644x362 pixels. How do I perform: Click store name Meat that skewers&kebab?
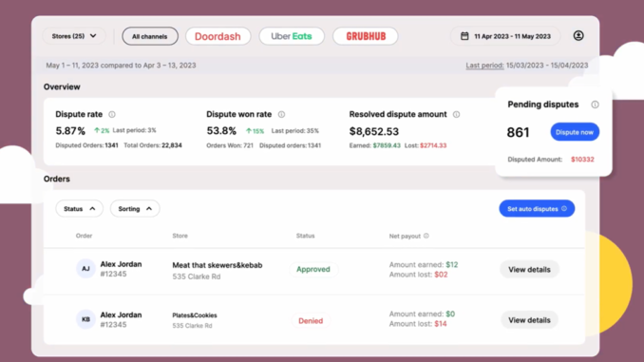pyautogui.click(x=218, y=265)
